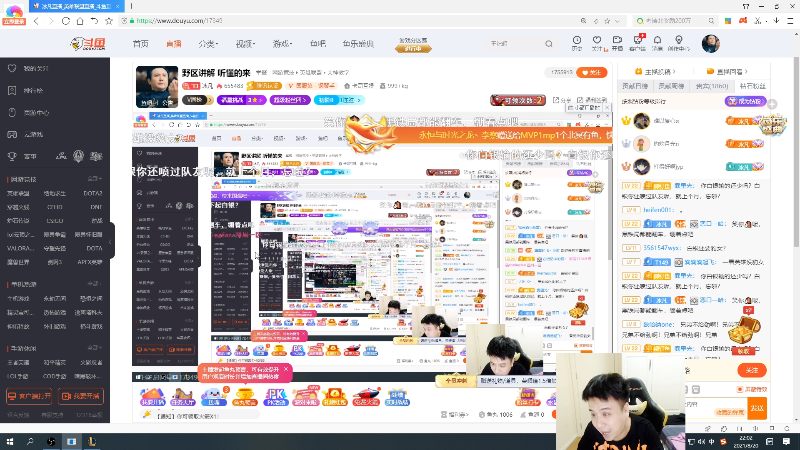Select the 直播 nav item
Image resolution: width=800 pixels, height=450 pixels.
click(173, 44)
